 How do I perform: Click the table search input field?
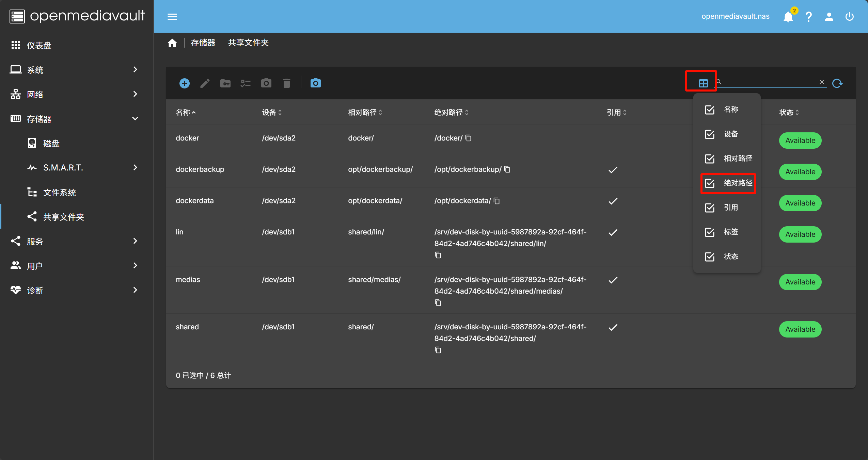click(x=770, y=82)
